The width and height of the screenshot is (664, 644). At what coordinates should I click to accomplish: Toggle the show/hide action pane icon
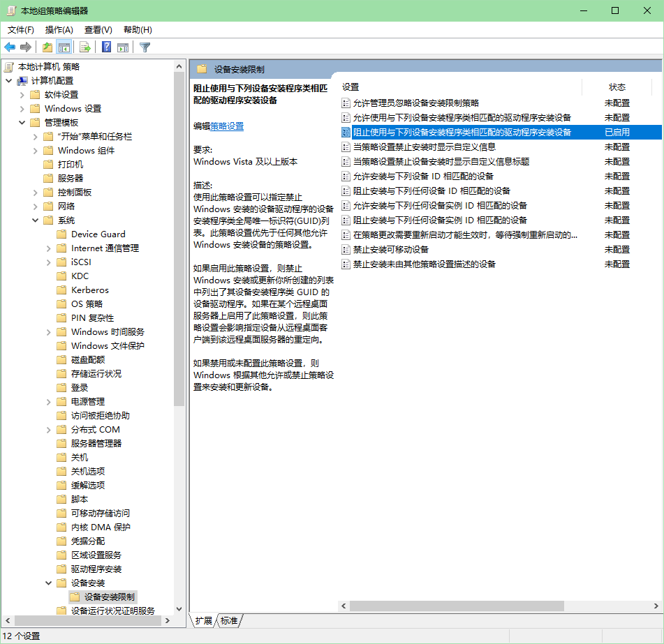click(x=123, y=47)
